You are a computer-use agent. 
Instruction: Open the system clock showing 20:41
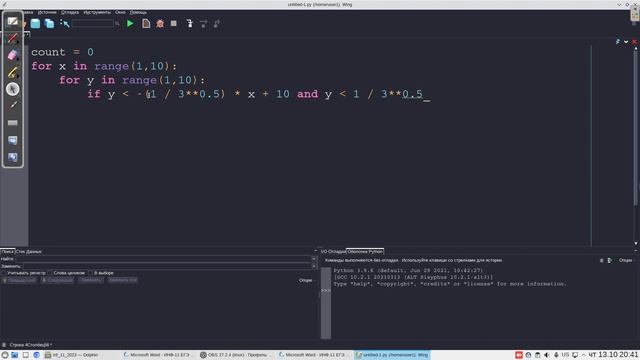612,355
